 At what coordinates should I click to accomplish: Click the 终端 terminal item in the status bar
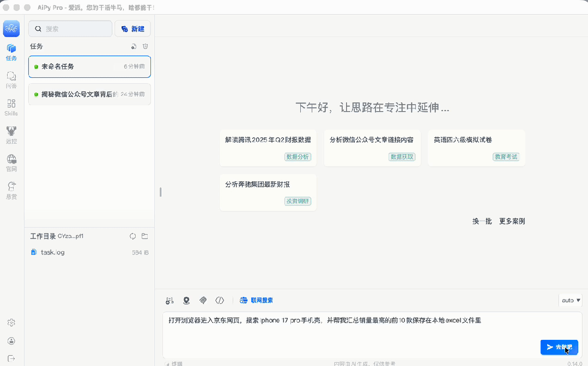pyautogui.click(x=174, y=363)
